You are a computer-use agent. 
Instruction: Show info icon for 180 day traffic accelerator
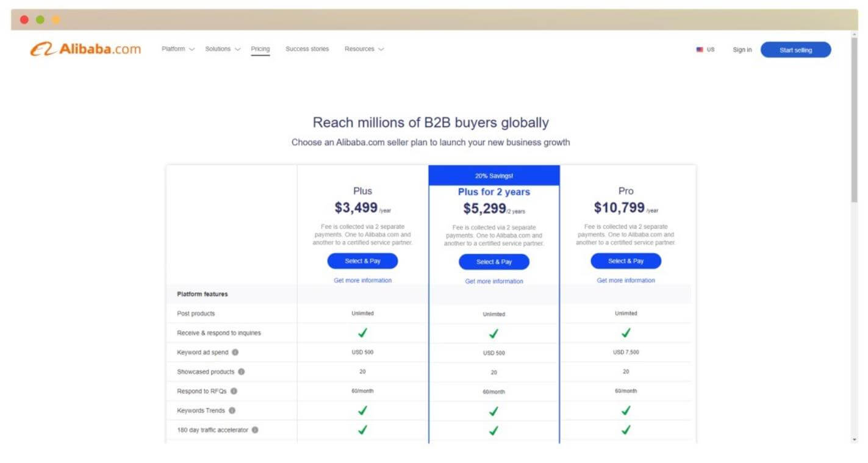coord(255,430)
